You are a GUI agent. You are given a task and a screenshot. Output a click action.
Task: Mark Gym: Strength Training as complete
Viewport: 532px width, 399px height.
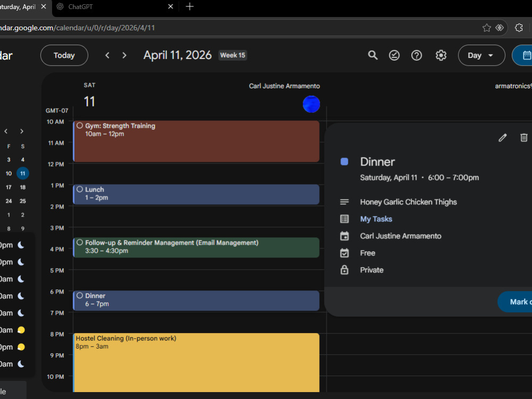(x=80, y=126)
